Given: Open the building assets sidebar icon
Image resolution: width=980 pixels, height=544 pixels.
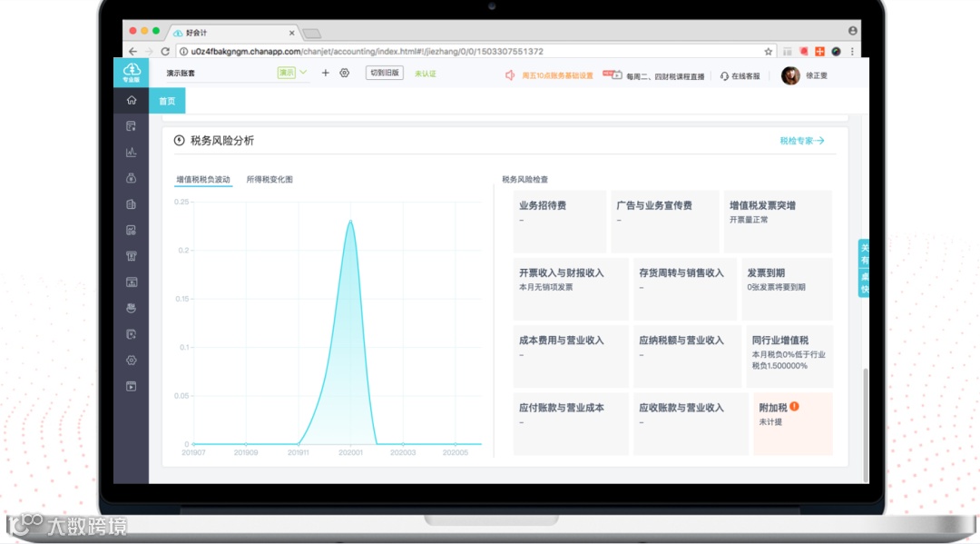Looking at the screenshot, I should pos(132,204).
